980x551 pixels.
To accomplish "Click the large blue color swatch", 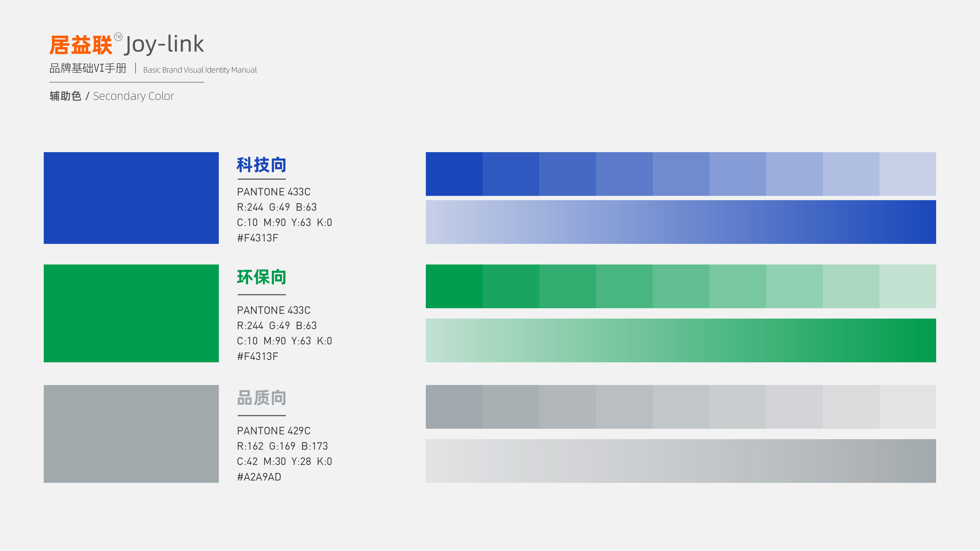I will [x=131, y=198].
